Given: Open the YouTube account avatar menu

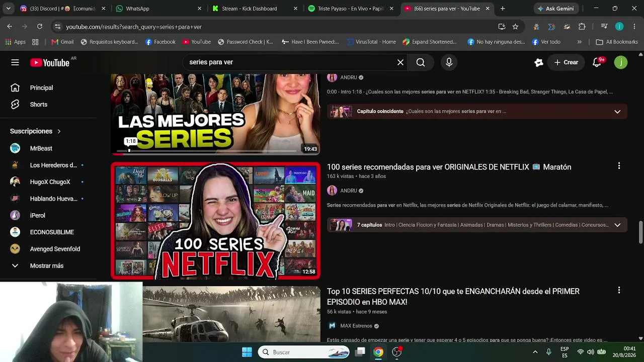Looking at the screenshot, I should tap(621, 62).
